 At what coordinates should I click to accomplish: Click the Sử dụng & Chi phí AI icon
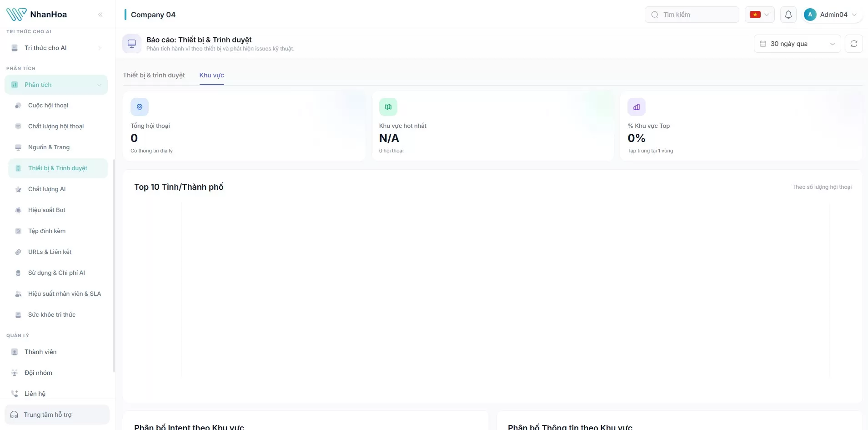[18, 273]
